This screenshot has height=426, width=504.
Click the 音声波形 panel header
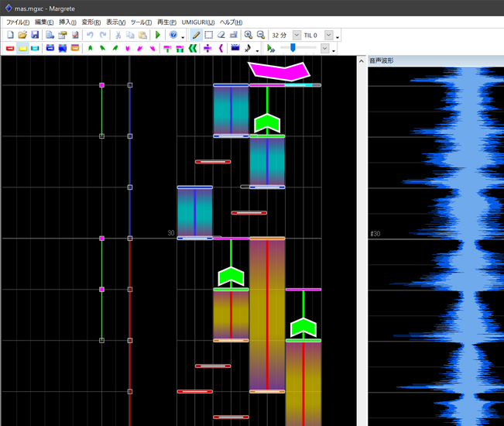pyautogui.click(x=381, y=60)
